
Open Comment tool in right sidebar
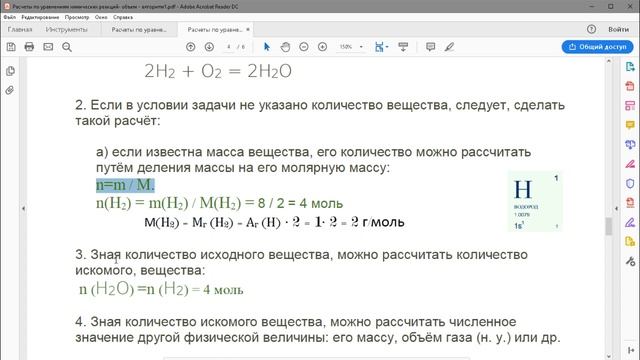pos(630,125)
